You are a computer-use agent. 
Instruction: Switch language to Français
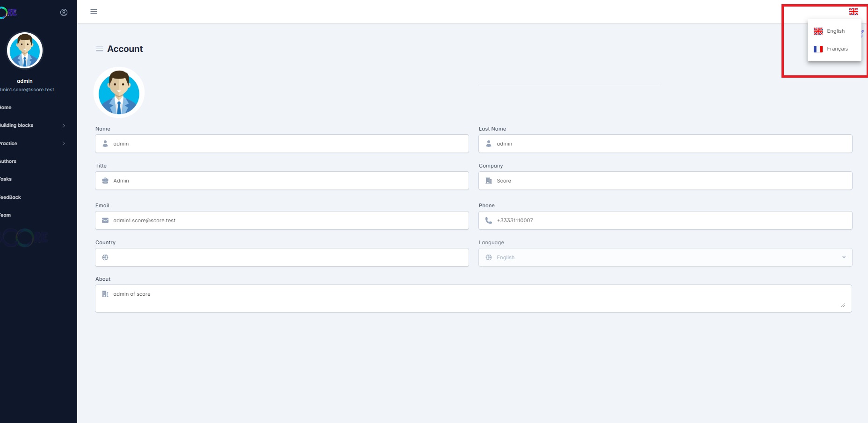[x=836, y=49]
